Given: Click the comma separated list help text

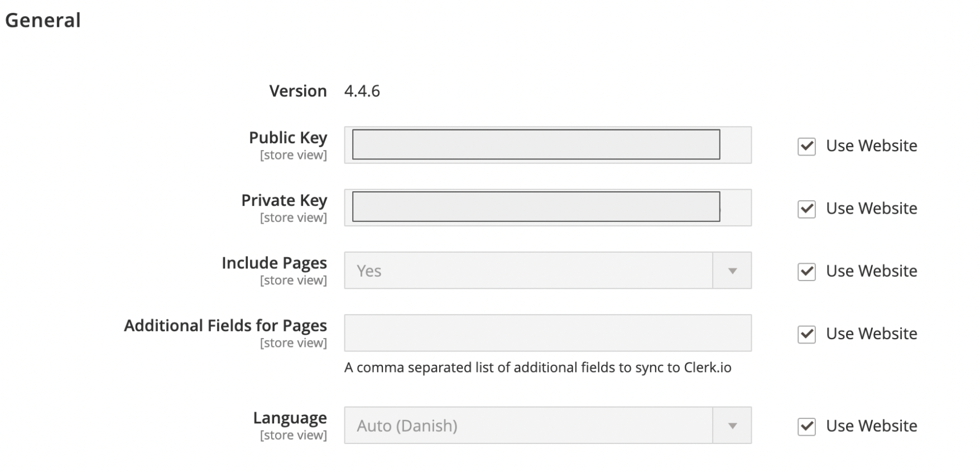Looking at the screenshot, I should click(x=537, y=368).
